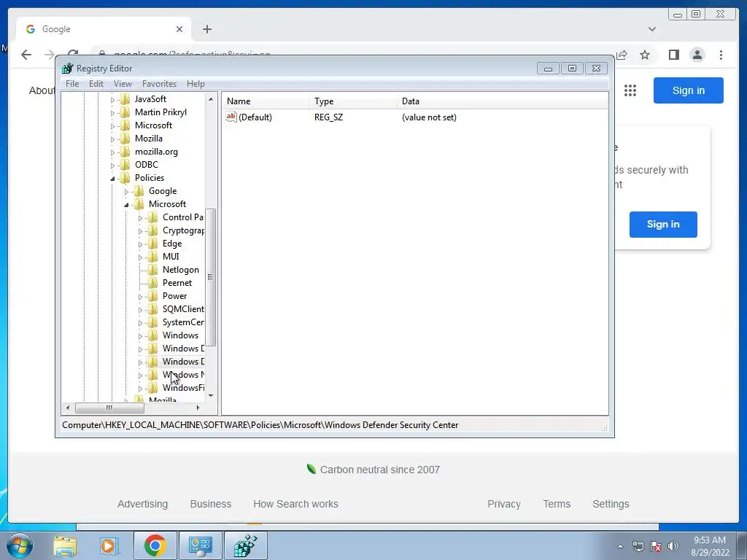The width and height of the screenshot is (747, 560).
Task: Select the Martin Prikryl folder icon
Action: (125, 112)
